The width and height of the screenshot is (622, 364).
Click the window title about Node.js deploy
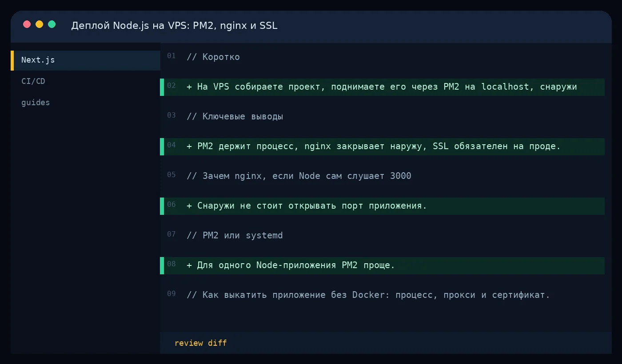click(174, 26)
